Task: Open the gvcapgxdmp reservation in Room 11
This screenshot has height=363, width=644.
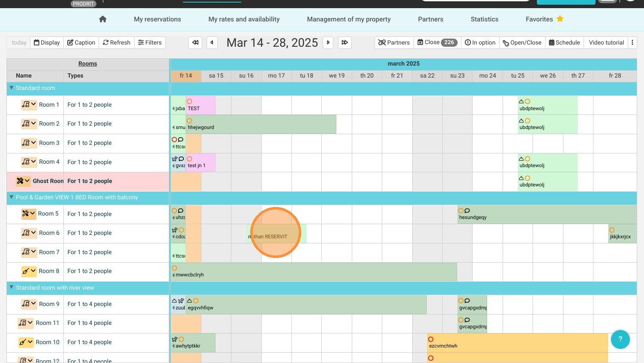Action: click(x=472, y=324)
